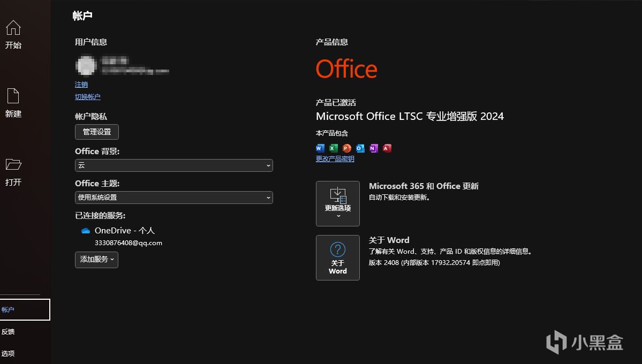
Task: Create a new document via 新建
Action: point(13,103)
